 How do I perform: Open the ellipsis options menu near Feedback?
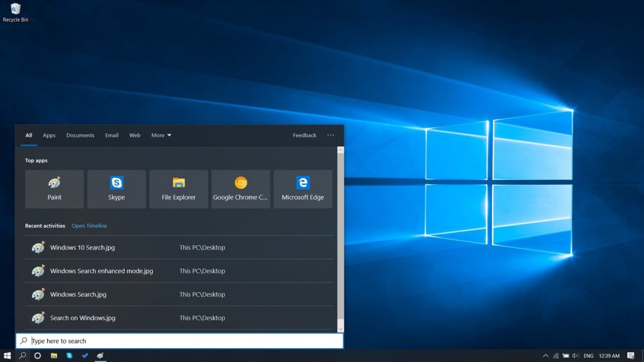pos(330,135)
